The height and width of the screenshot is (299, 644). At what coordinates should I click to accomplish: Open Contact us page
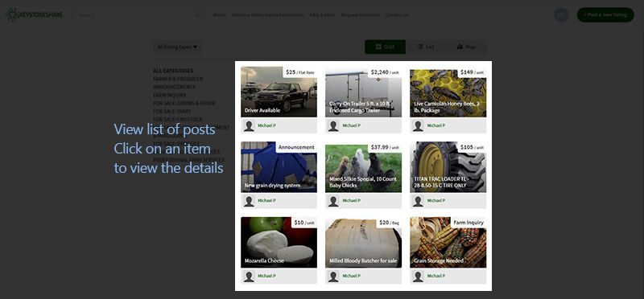click(x=397, y=15)
